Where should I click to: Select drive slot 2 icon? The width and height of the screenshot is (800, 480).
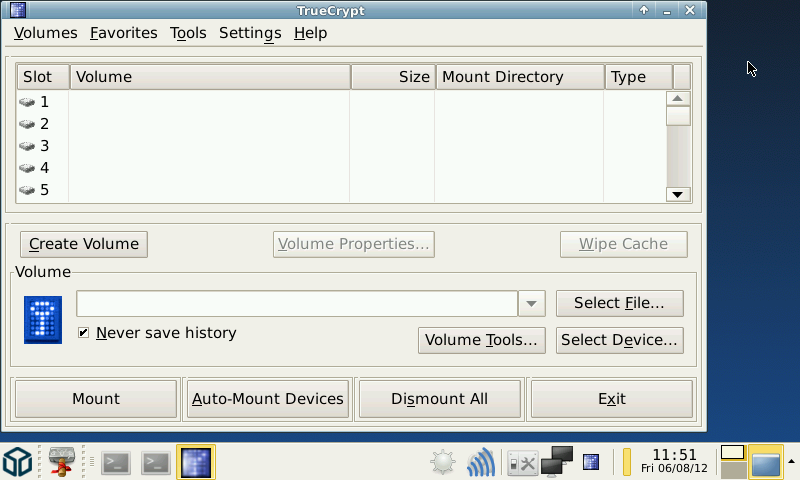click(x=27, y=124)
